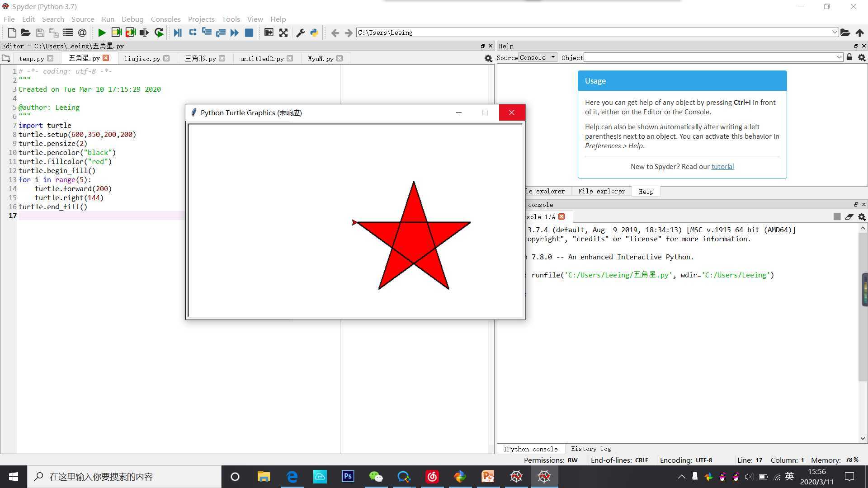Start debugging the file
This screenshot has width=868, height=488.
(x=178, y=33)
